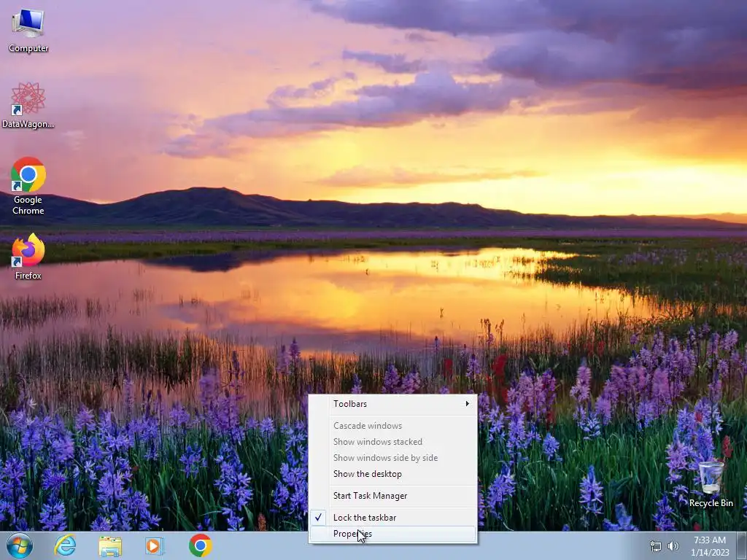Click the network tray icon

[656, 546]
